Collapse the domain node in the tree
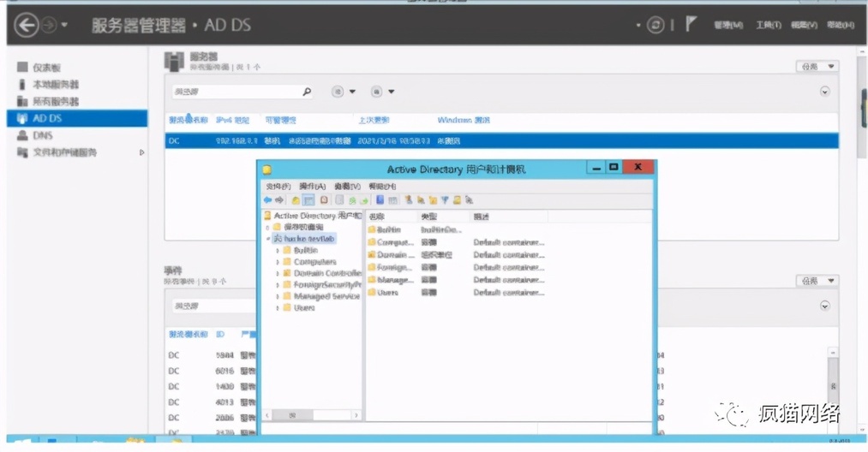The height and width of the screenshot is (452, 868). pos(267,239)
